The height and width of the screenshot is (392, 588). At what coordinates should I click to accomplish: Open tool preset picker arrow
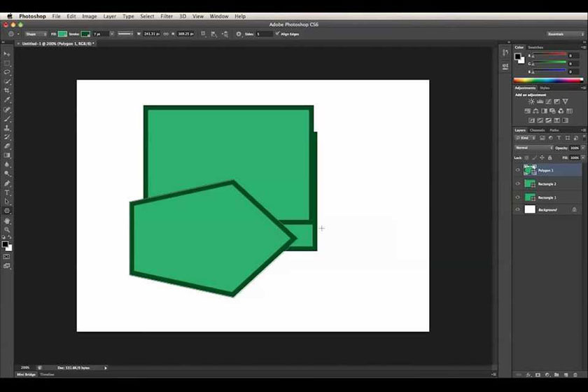[18, 34]
